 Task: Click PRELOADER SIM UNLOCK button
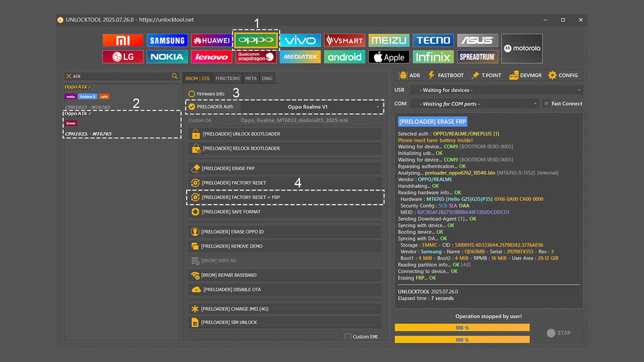pyautogui.click(x=285, y=322)
